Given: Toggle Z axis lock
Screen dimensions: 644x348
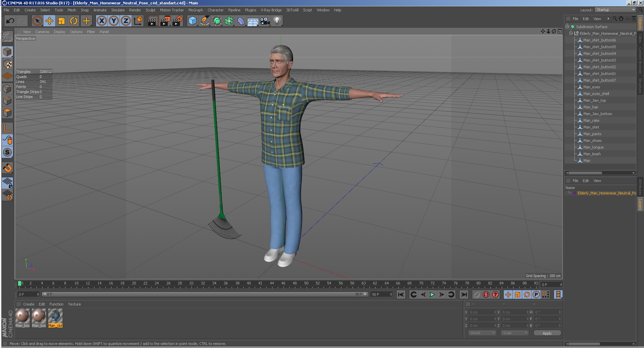Looking at the screenshot, I should click(x=126, y=21).
